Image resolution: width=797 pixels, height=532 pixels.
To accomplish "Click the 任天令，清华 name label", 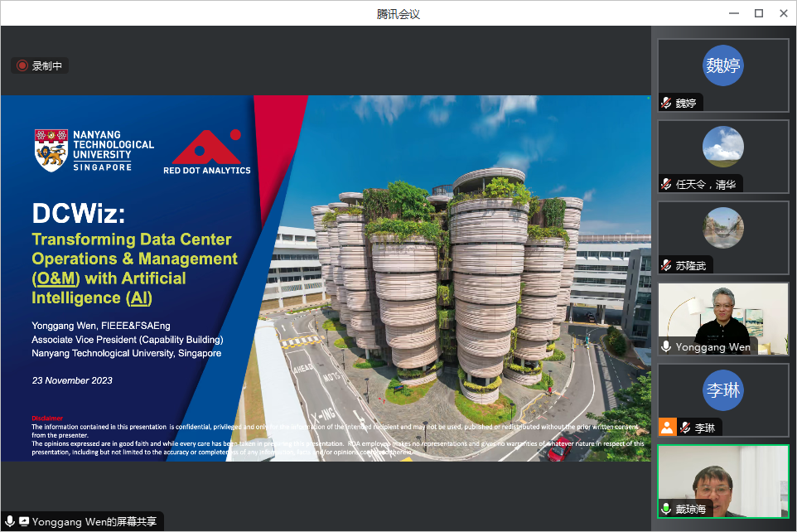I will click(x=706, y=184).
